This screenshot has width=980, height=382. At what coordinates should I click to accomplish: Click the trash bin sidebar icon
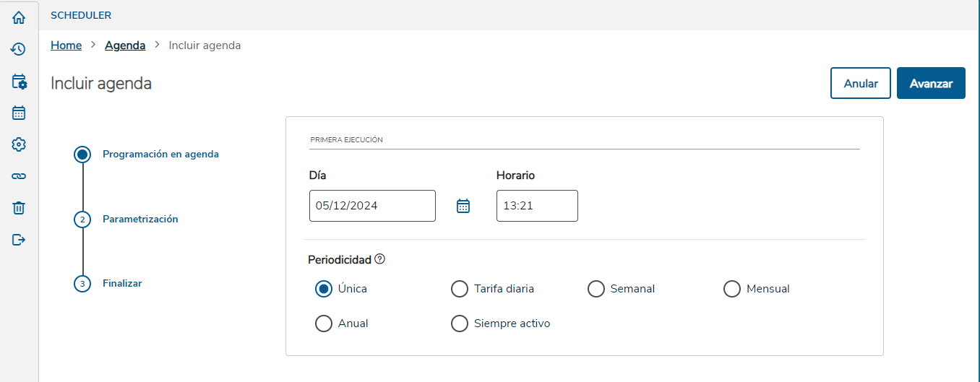[19, 208]
